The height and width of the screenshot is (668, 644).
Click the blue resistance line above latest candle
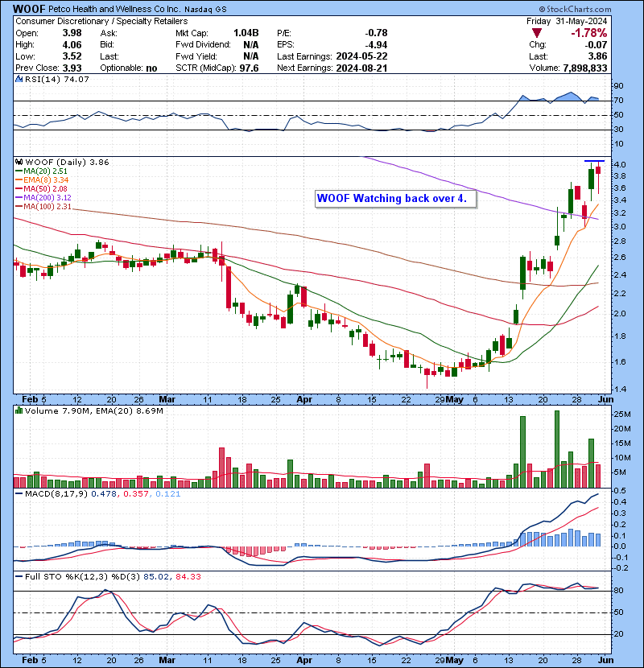[593, 162]
